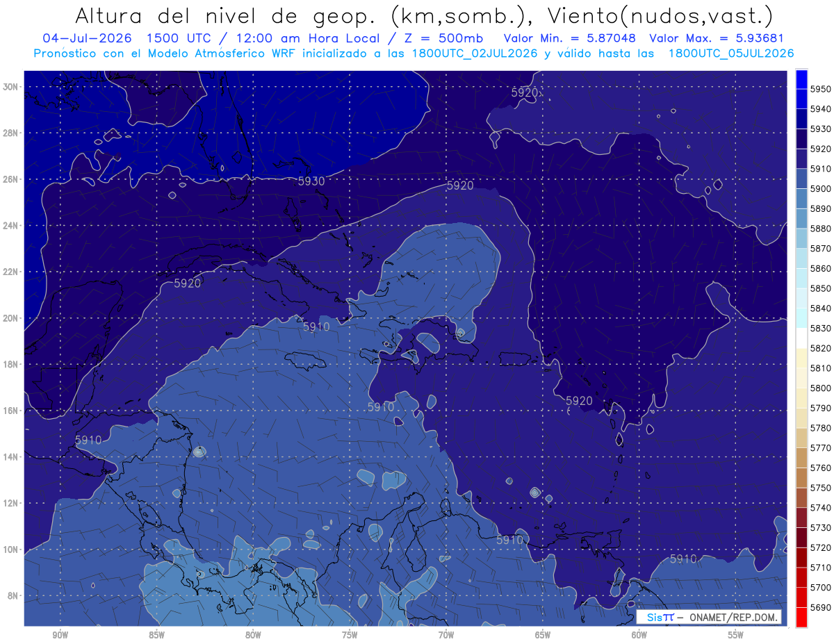Screen dimensions: 834x644
Task: Click the '5930' contour label on the map
Action: [x=311, y=181]
